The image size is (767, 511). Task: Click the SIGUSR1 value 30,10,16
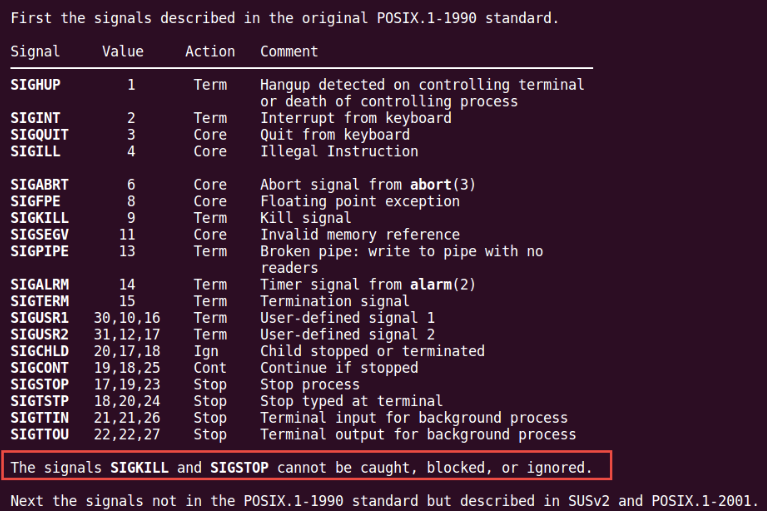point(127,318)
